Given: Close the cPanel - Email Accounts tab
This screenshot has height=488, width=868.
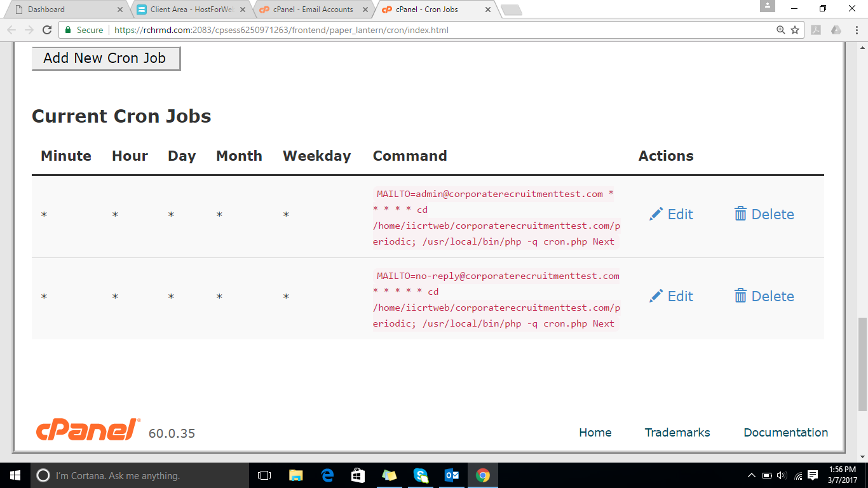Looking at the screenshot, I should (365, 10).
